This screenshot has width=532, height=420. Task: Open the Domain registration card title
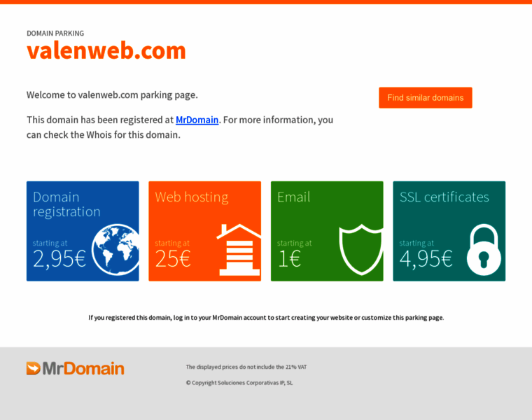click(66, 204)
